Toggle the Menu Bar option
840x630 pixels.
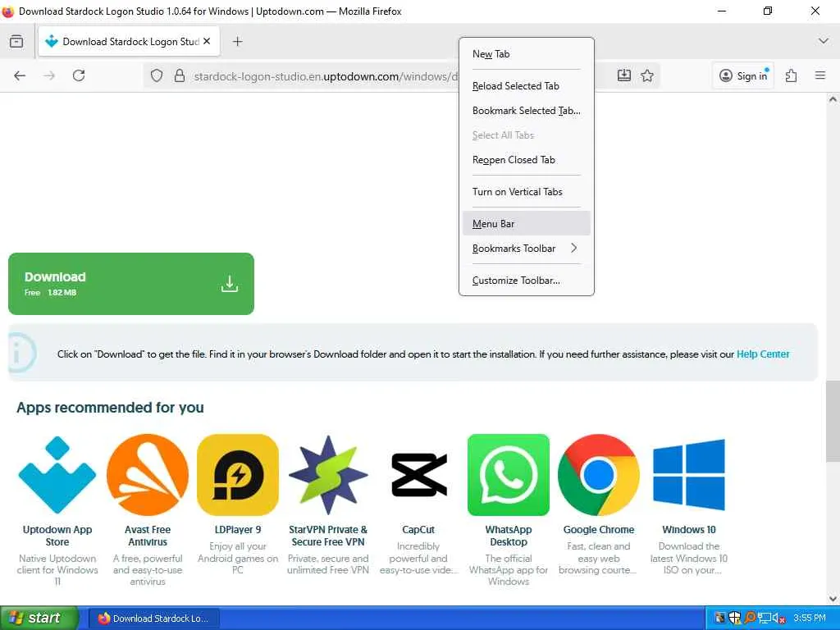point(526,223)
